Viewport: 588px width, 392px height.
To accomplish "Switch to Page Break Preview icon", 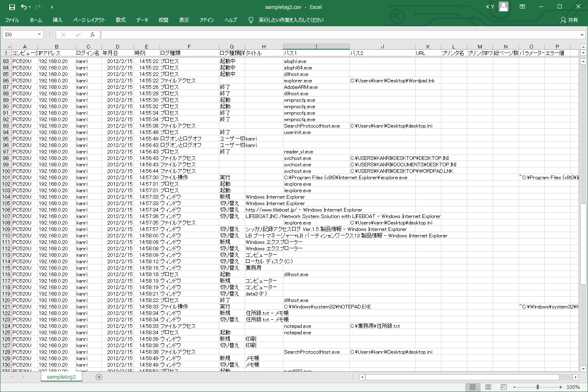I will (x=503, y=387).
